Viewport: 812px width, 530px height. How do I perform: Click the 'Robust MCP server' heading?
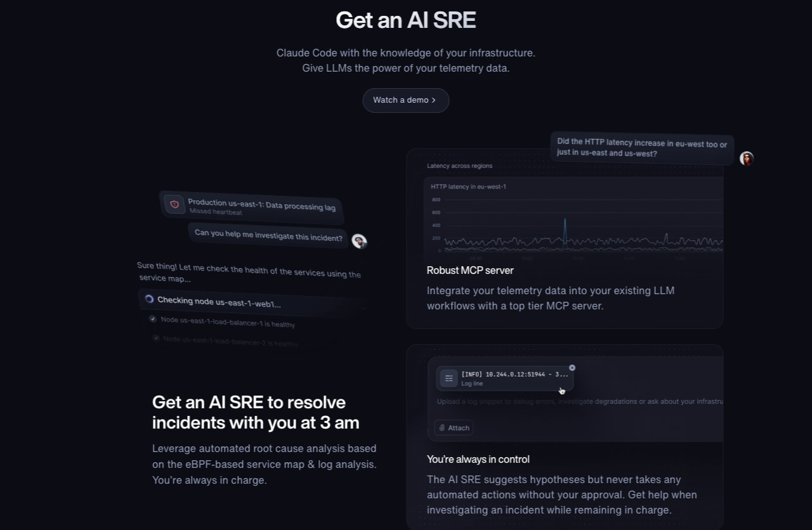tap(470, 270)
